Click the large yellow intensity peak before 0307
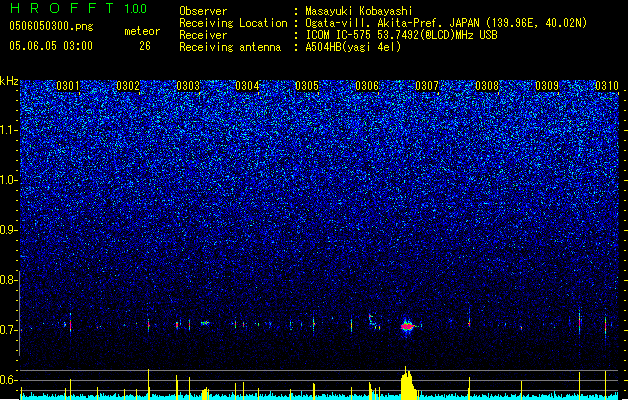Screen dimensions: 629x400 click(408, 384)
